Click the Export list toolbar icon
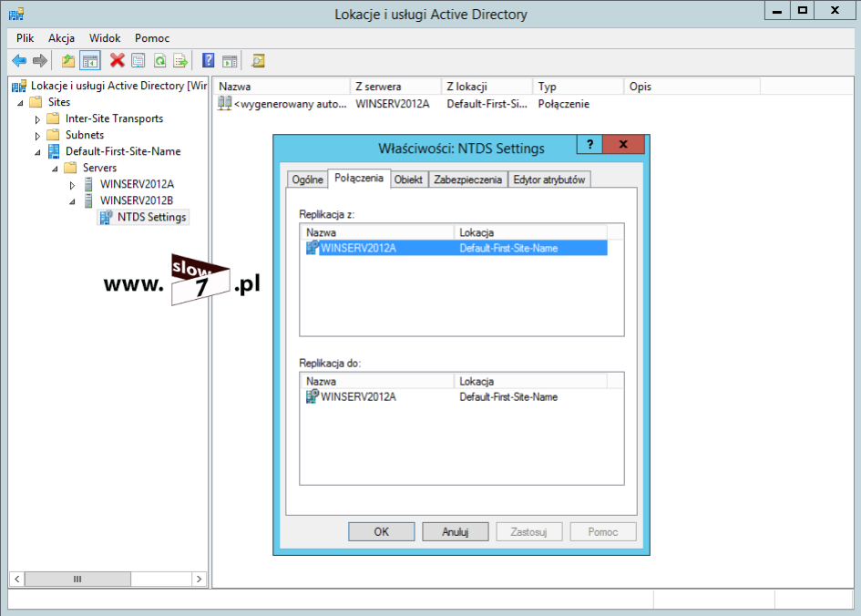The width and height of the screenshot is (861, 616). coord(180,60)
